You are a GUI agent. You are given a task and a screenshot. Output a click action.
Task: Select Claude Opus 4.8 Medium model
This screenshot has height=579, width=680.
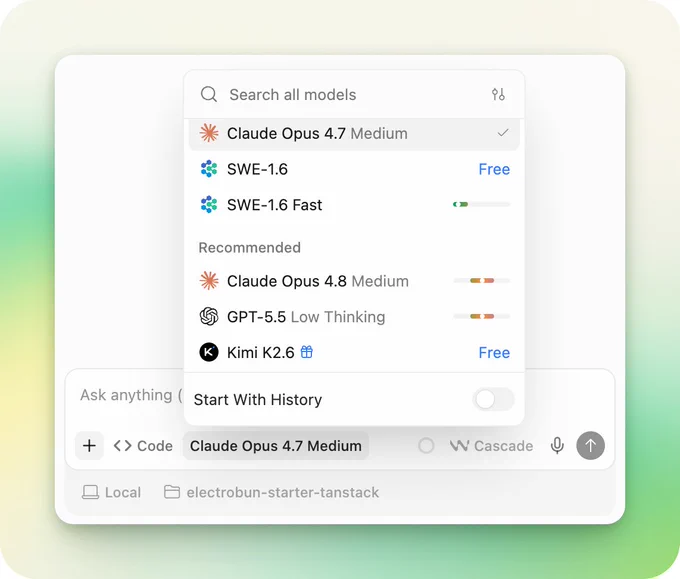(x=354, y=281)
